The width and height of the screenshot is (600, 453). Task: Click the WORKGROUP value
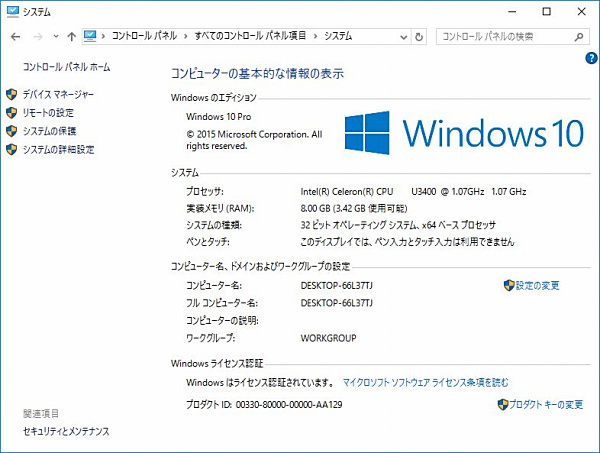(328, 338)
